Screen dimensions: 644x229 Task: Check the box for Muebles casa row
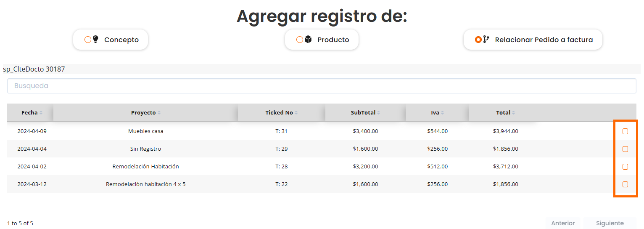click(x=625, y=131)
